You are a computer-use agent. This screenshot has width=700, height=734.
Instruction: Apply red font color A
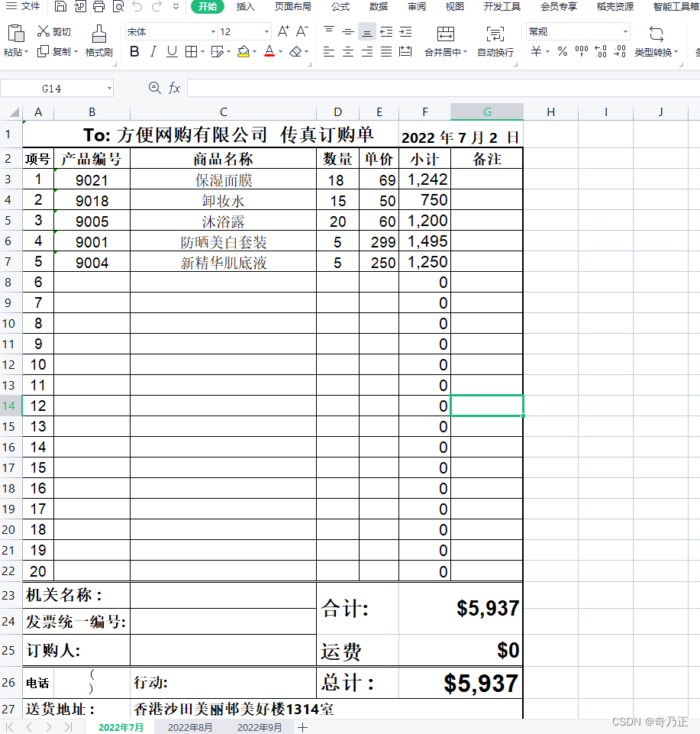tap(269, 51)
